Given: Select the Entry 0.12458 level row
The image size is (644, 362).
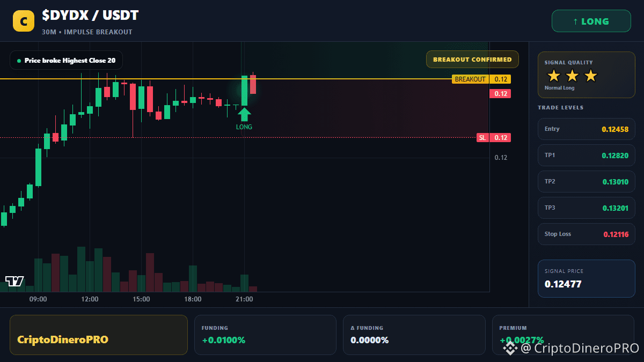Looking at the screenshot, I should (x=586, y=129).
